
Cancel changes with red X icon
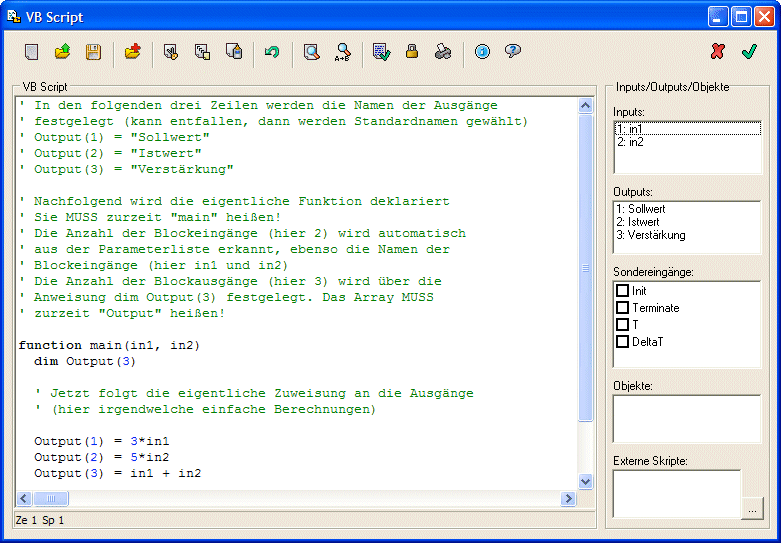point(718,52)
